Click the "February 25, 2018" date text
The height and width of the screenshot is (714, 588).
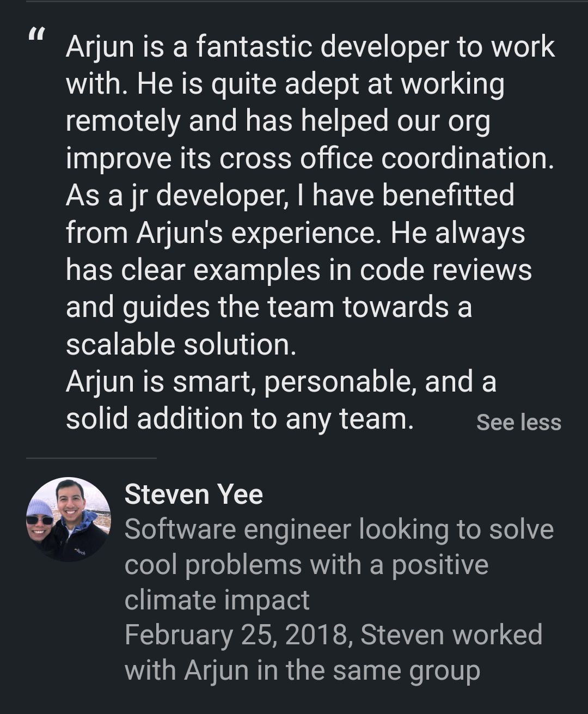click(x=236, y=635)
